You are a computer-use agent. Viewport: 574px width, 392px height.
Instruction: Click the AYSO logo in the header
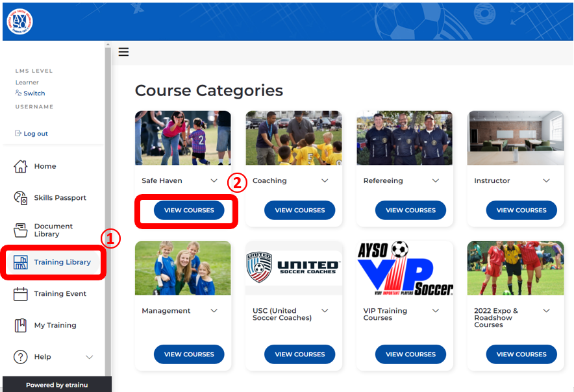pyautogui.click(x=19, y=21)
